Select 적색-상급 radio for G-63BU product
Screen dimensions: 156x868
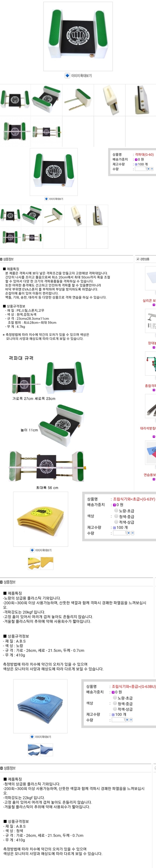(x=115, y=709)
